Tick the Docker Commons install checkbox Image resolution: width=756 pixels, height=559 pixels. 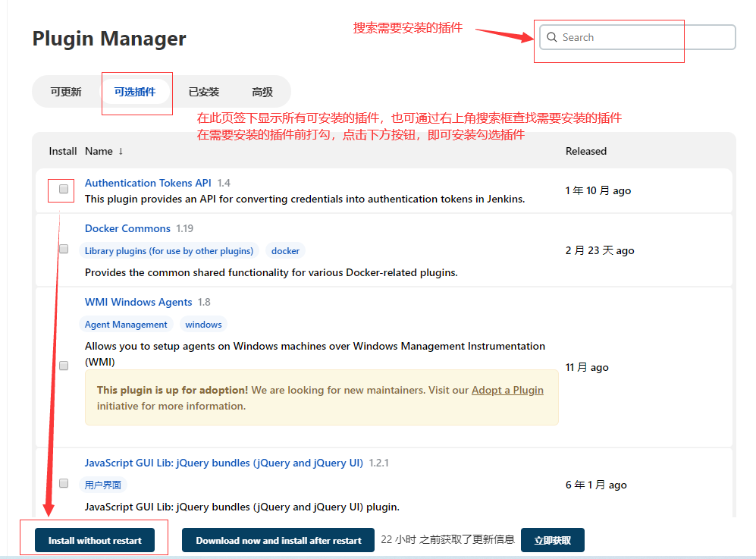[x=64, y=249]
